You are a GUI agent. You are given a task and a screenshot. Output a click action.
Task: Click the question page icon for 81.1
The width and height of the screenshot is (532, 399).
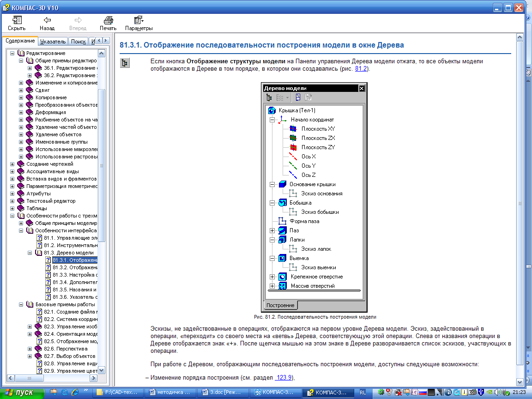coord(39,238)
